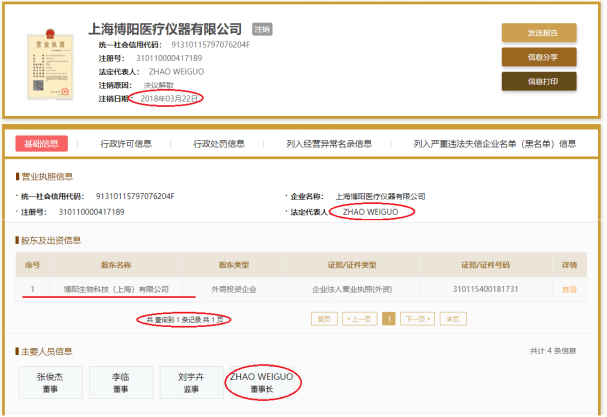
Task: Click the 企业法人营业执照(外资) cell
Action: [x=352, y=289]
